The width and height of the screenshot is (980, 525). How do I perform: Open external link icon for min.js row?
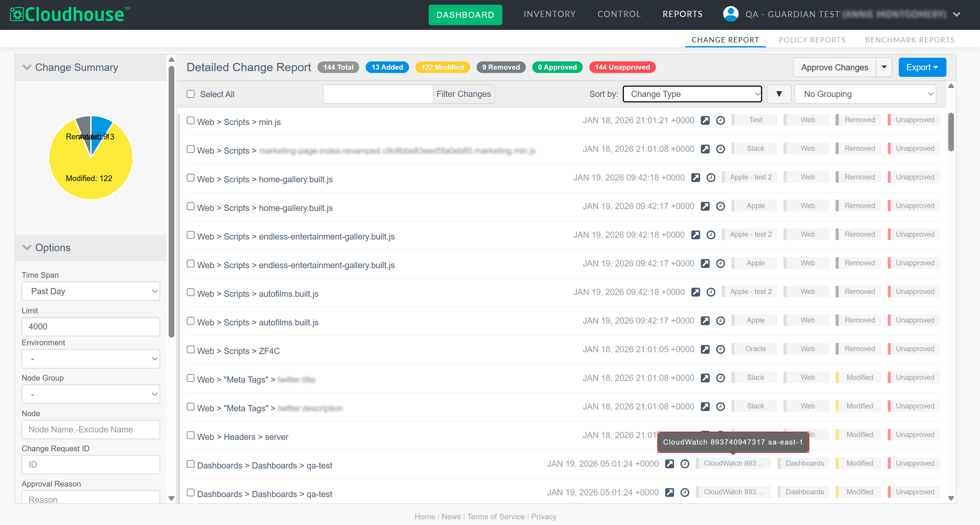pos(705,120)
